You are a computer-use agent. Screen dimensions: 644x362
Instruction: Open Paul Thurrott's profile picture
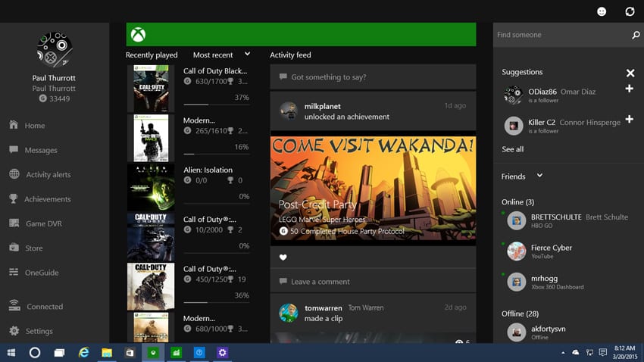point(55,50)
